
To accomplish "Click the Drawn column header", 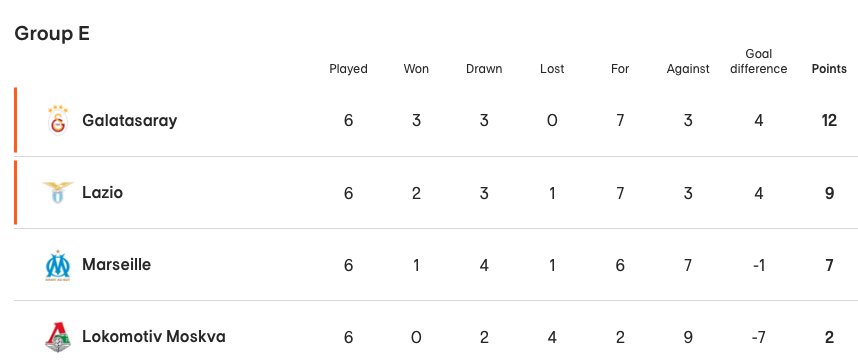I will coord(484,69).
